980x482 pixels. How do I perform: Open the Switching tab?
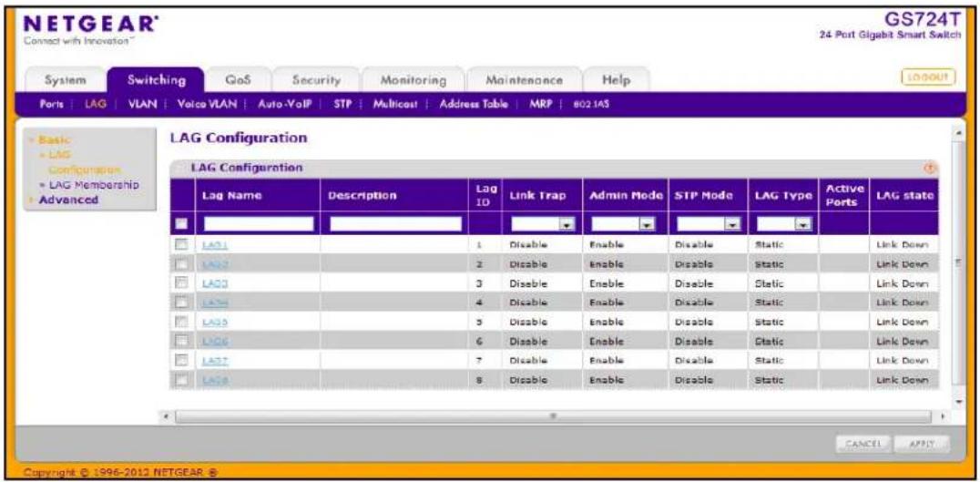(157, 80)
